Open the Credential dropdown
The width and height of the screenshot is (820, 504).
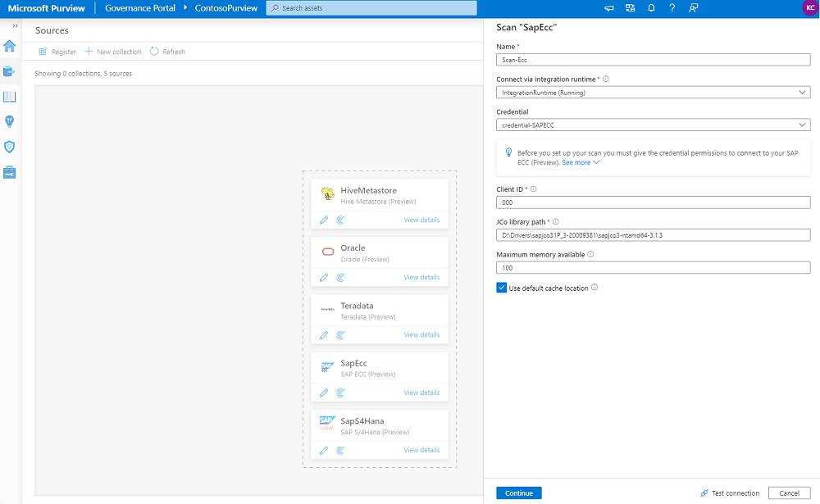pos(654,125)
